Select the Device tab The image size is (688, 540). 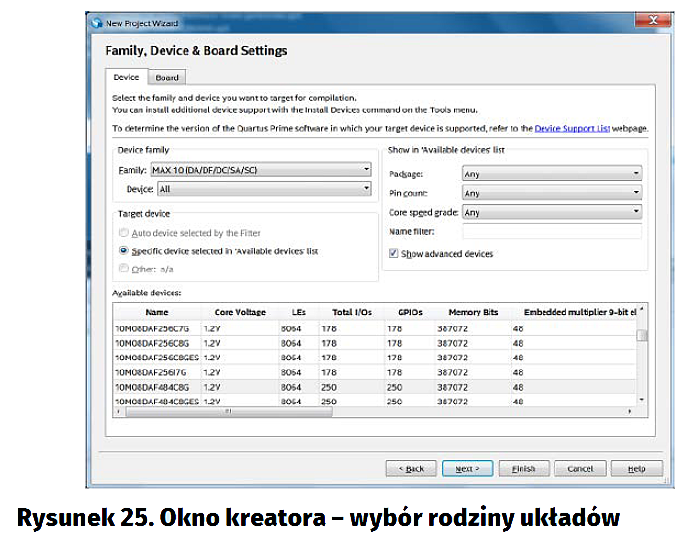(x=126, y=77)
